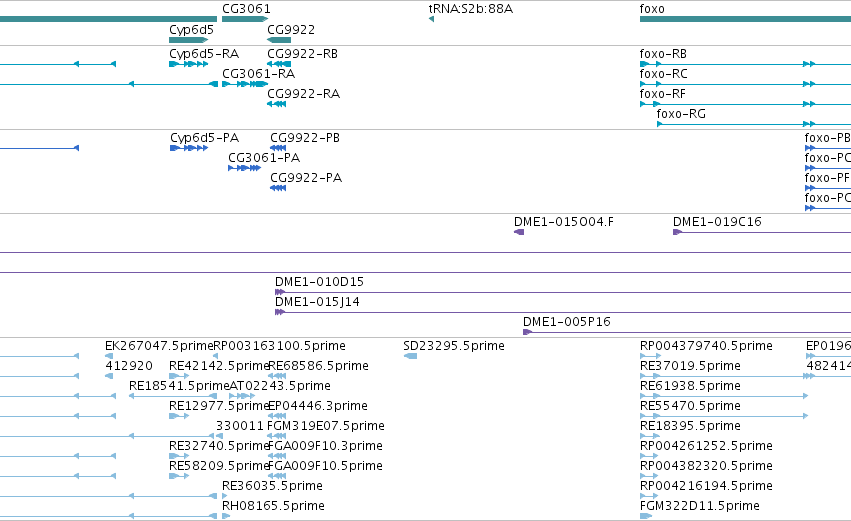Click protein label CG9922-PA
Viewport: 851px width, 521px height.
point(306,177)
